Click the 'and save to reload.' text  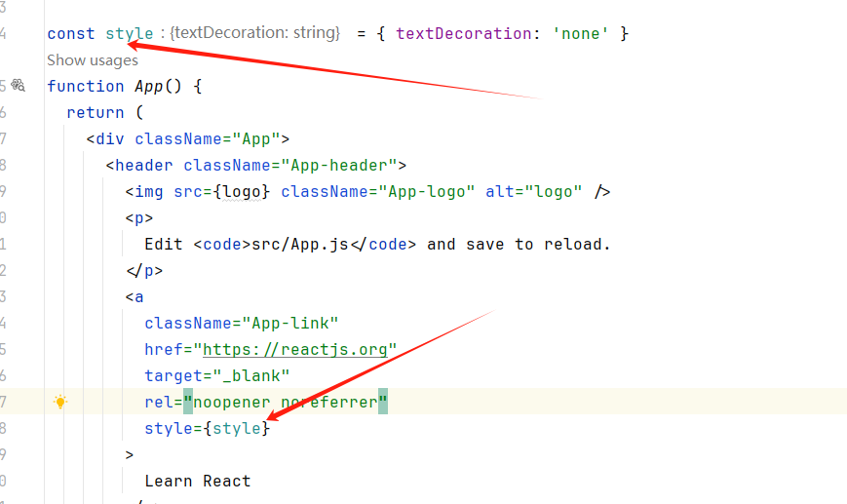tap(519, 244)
